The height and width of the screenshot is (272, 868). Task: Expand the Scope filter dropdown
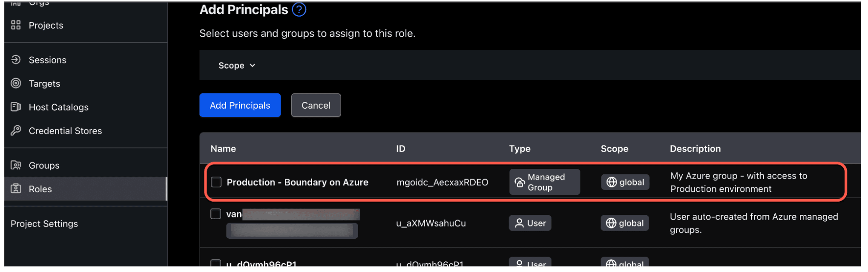(237, 66)
